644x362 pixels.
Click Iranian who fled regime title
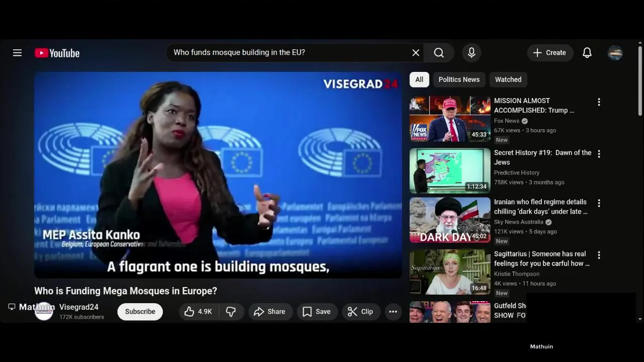(x=541, y=207)
